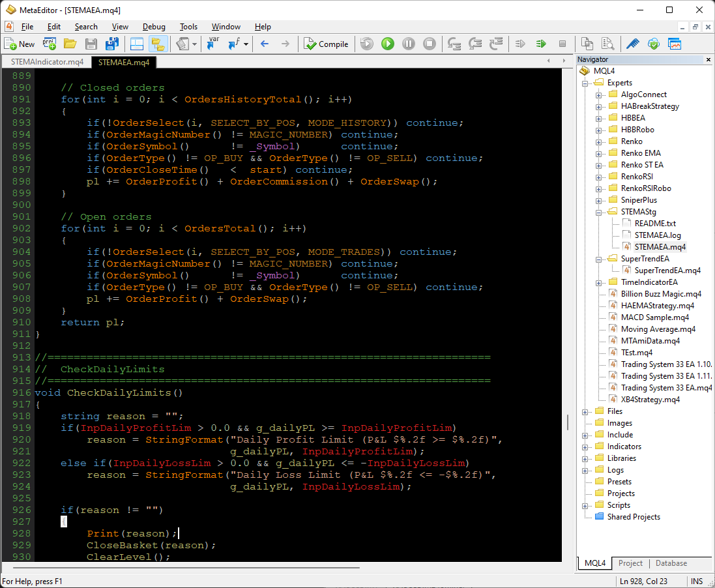Viewport: 715px width, 588px height.
Task: Open the File menu
Action: 27,27
